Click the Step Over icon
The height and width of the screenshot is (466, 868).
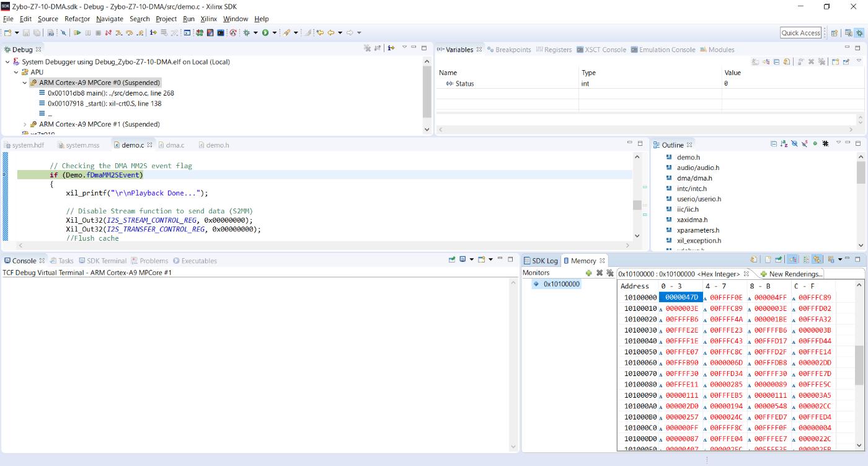130,32
